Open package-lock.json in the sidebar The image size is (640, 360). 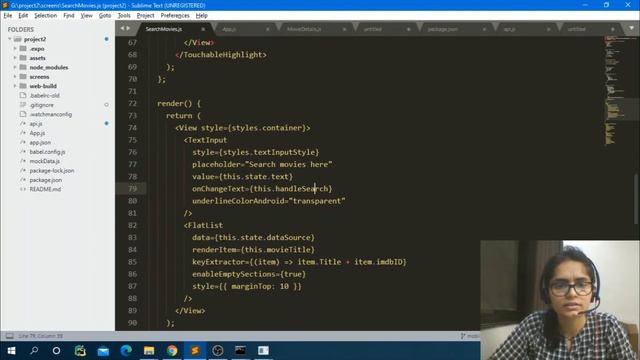point(52,171)
